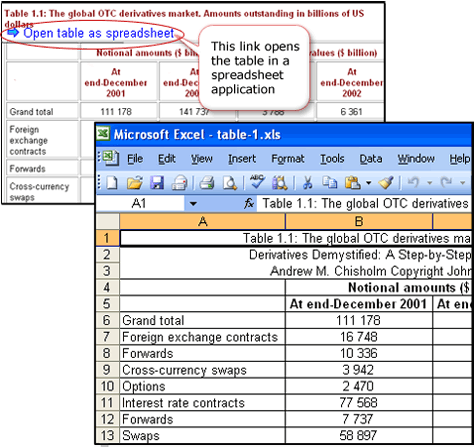Click the Cut scissors icon
The width and height of the screenshot is (475, 448).
307,183
